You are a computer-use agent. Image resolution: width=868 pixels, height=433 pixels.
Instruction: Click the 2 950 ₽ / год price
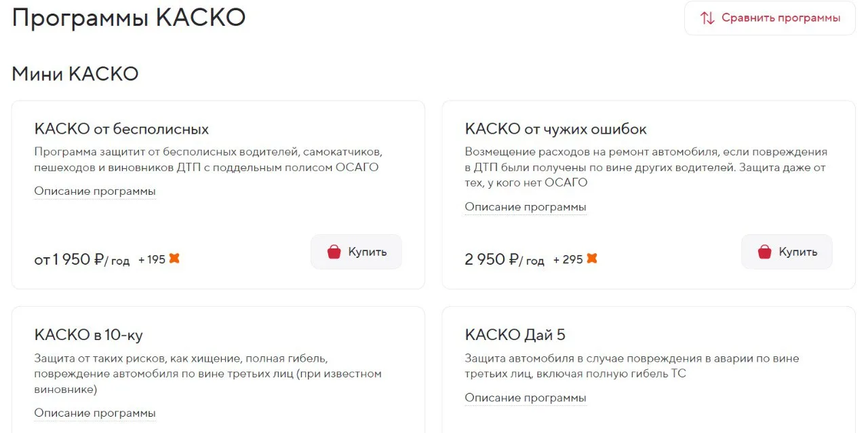(x=505, y=259)
